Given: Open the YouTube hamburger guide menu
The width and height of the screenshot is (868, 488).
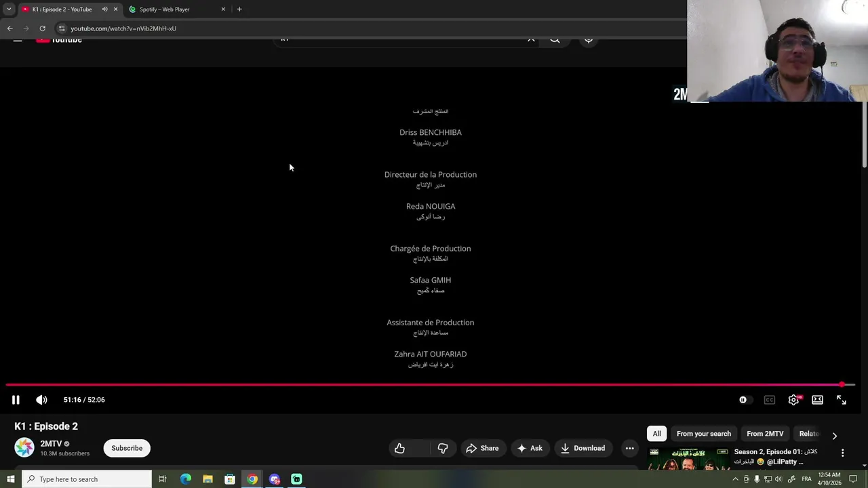Looking at the screenshot, I should click(x=18, y=39).
